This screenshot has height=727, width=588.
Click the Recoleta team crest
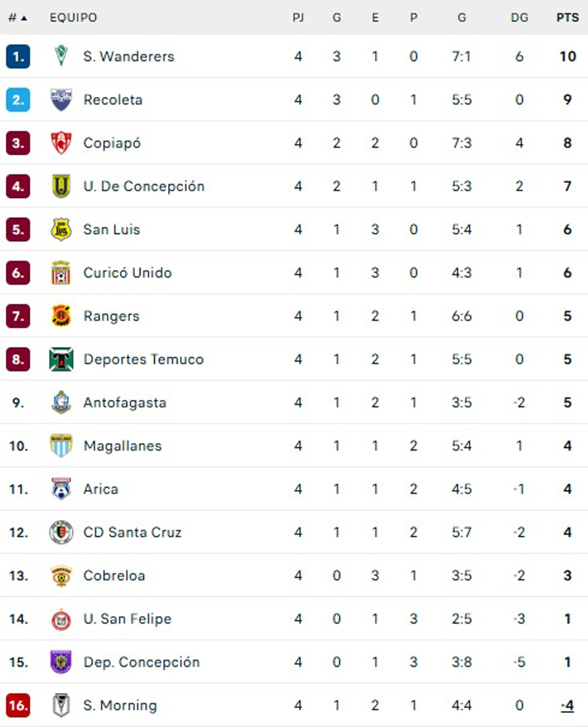(61, 99)
